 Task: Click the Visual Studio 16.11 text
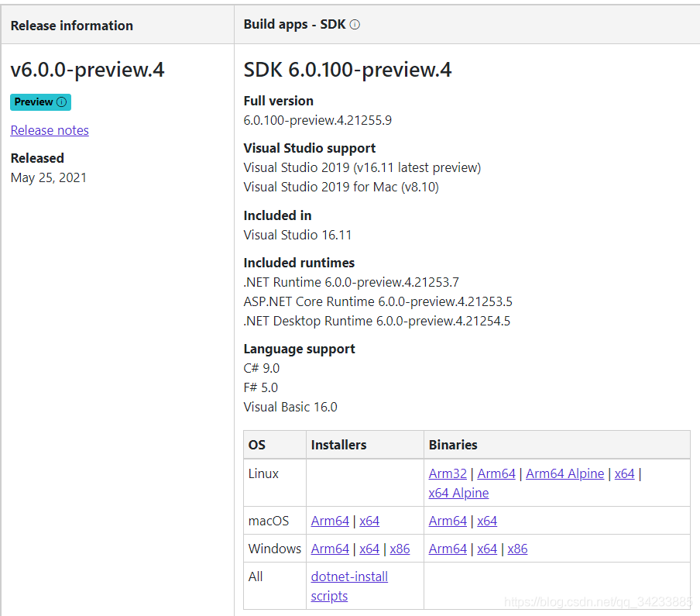[x=297, y=235]
